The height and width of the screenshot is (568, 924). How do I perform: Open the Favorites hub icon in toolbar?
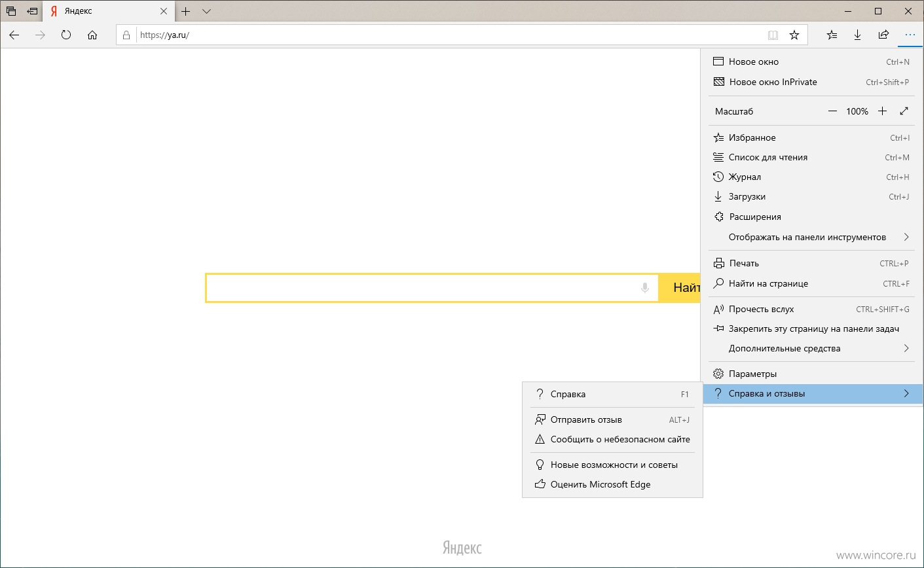[832, 35]
